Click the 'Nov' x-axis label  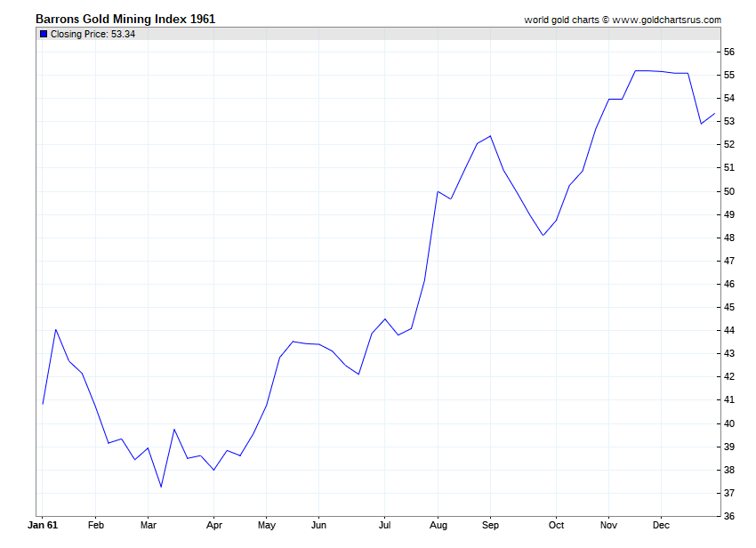tap(608, 525)
